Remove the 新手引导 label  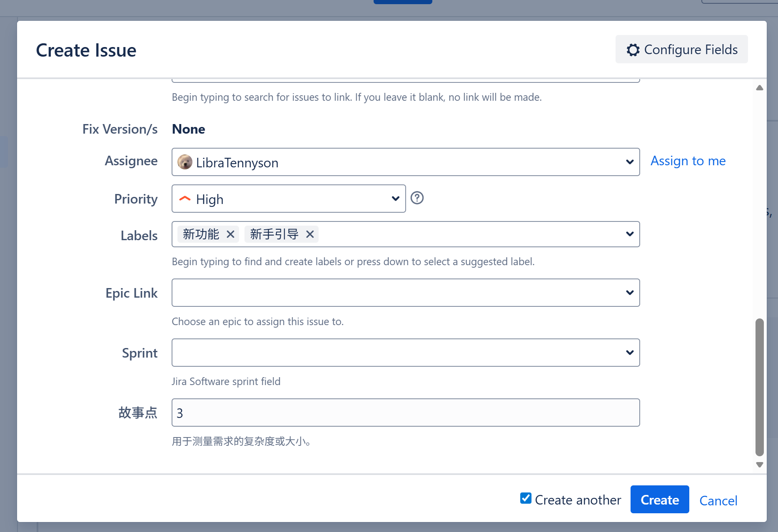[x=310, y=234]
